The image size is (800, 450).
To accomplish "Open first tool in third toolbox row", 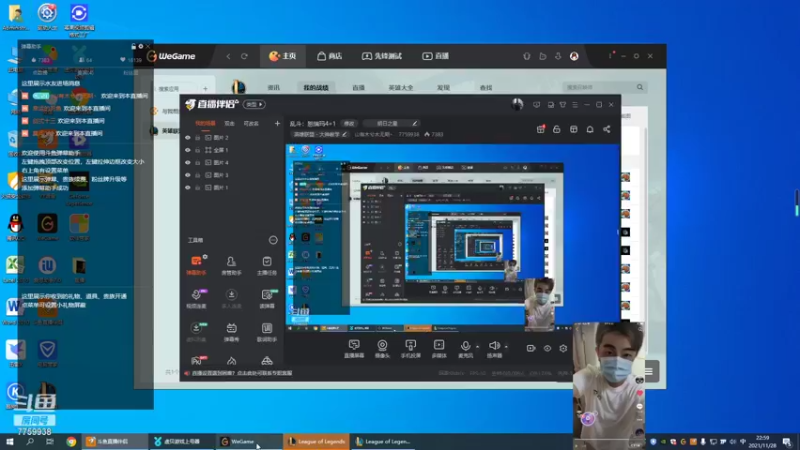I will pos(196,332).
